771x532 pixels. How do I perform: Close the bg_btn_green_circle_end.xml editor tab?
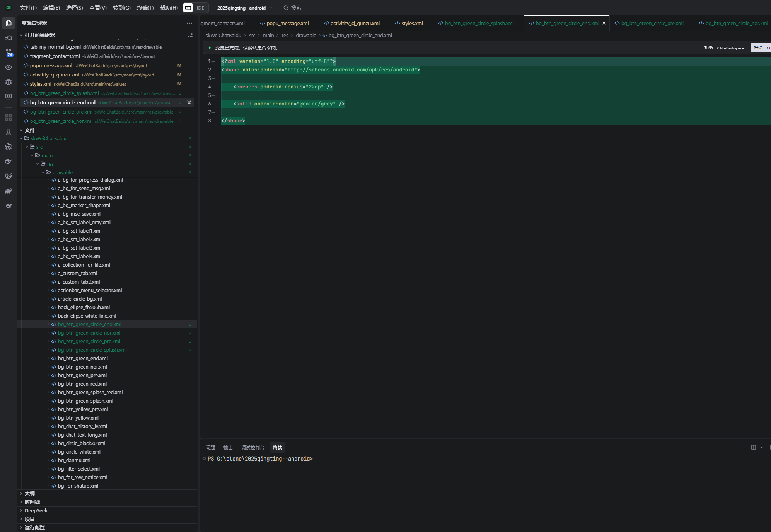click(604, 23)
